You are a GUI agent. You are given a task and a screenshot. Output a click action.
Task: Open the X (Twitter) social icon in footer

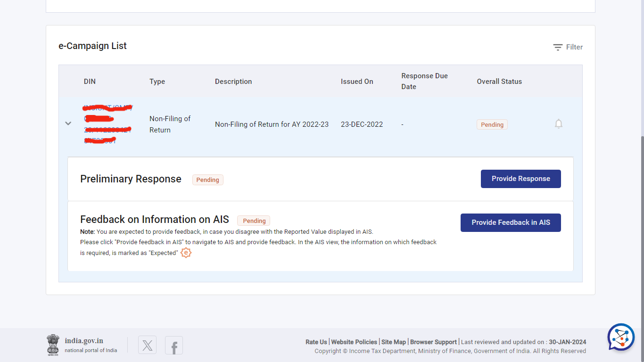coord(147,346)
